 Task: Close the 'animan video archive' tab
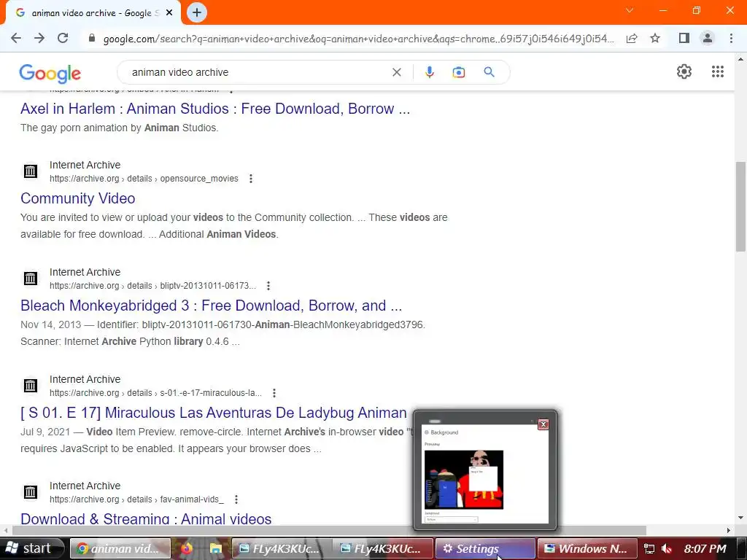pos(169,13)
